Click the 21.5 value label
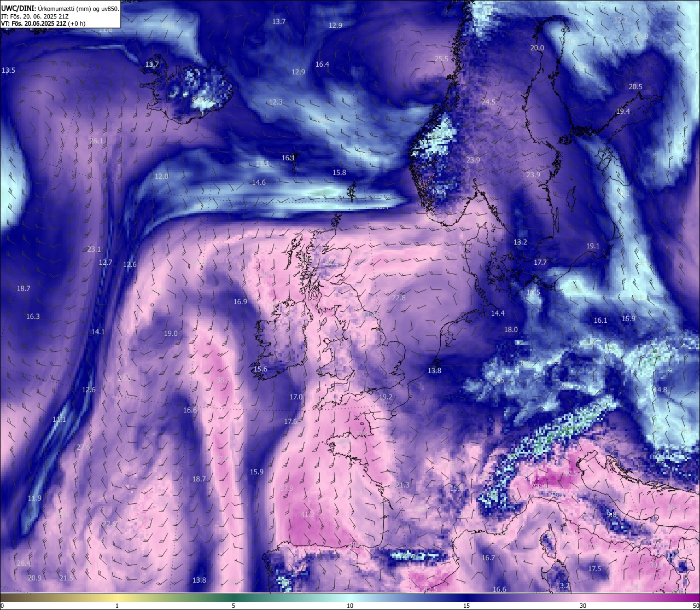Viewport: 700px width, 610px height. pyautogui.click(x=66, y=578)
